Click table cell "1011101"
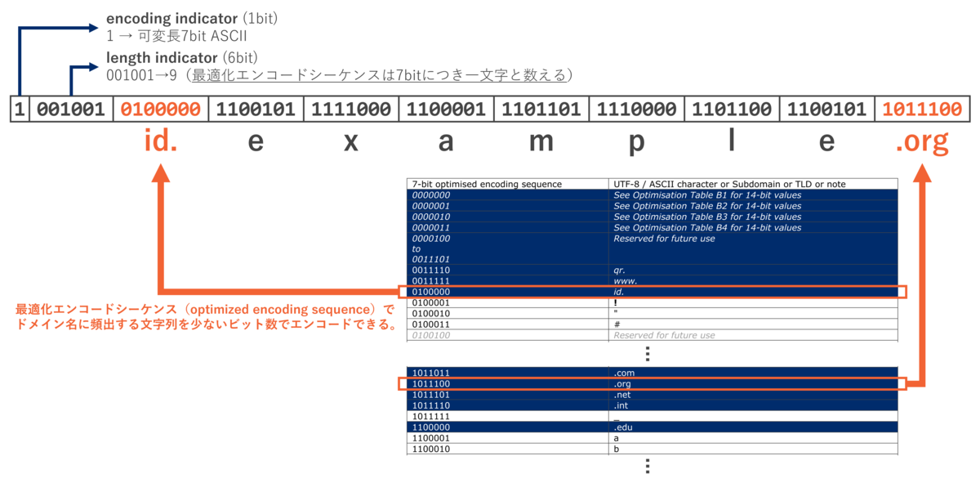Screen dimensions: 980x492 [430, 394]
